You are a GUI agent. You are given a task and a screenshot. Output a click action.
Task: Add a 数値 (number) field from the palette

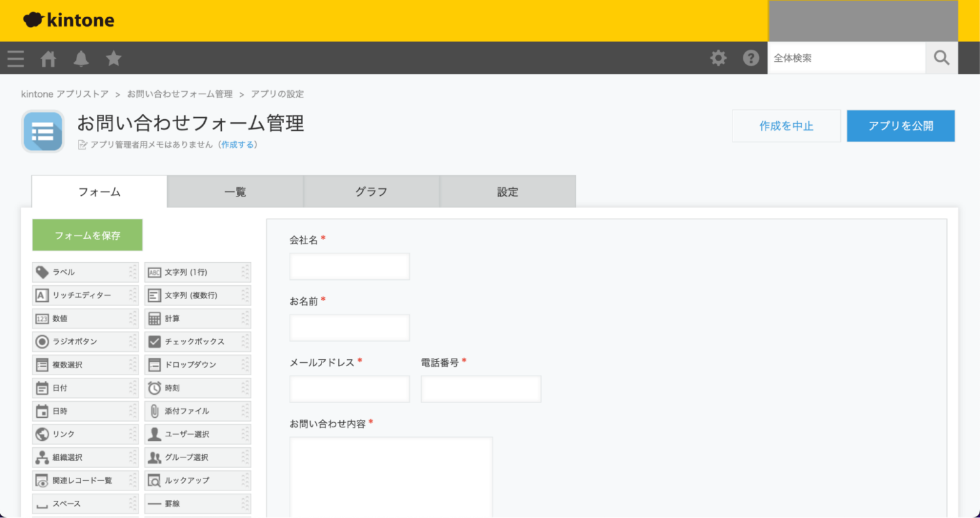click(x=85, y=318)
